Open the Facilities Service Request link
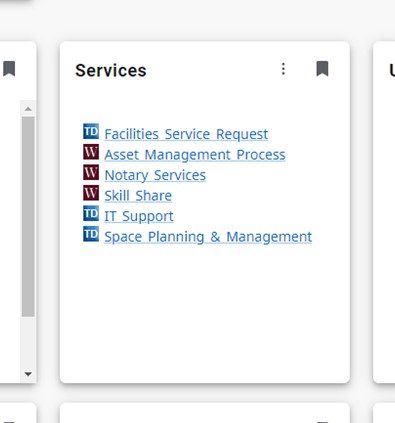The width and height of the screenshot is (395, 423). [186, 134]
